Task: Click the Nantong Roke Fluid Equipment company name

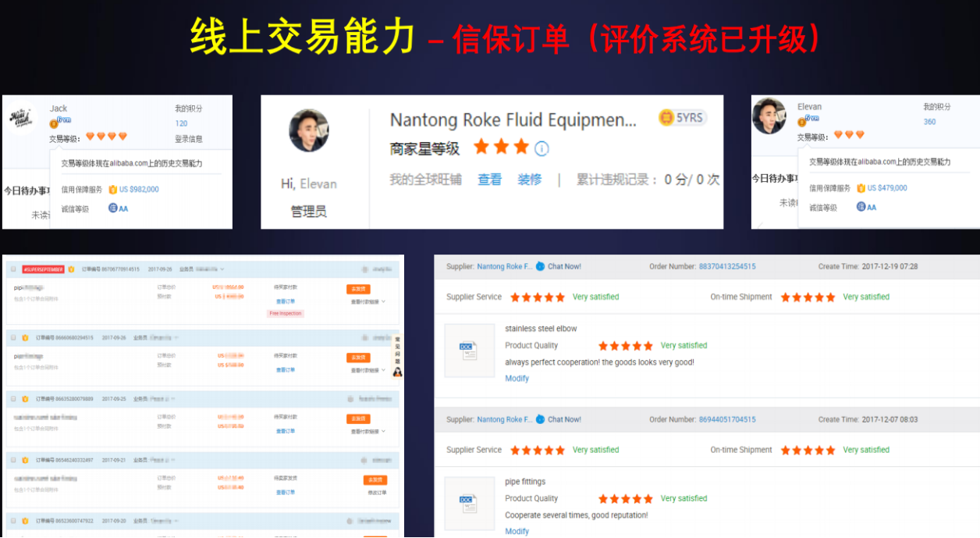Action: 513,120
